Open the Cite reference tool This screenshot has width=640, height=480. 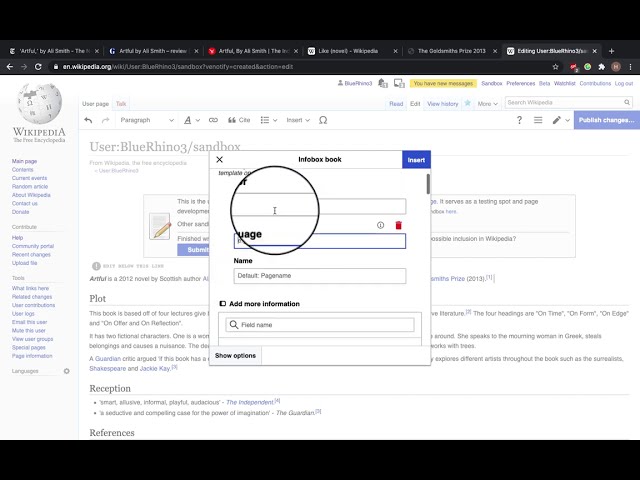pos(239,120)
